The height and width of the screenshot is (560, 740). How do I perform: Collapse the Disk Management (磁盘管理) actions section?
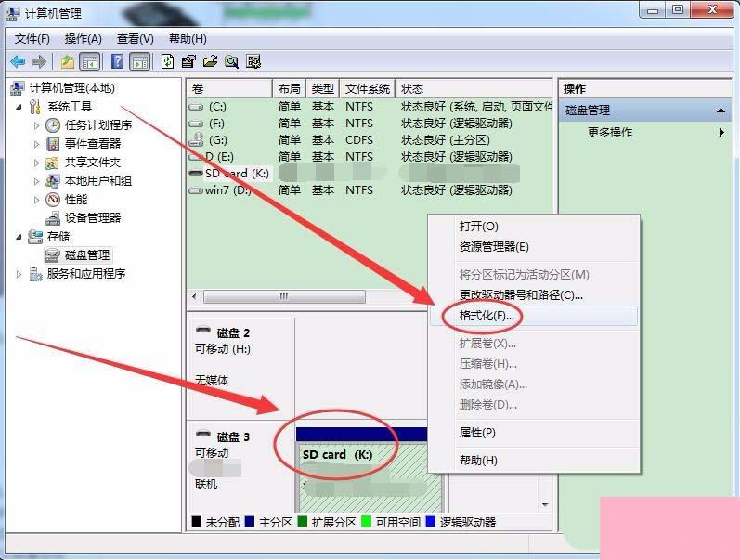[721, 111]
